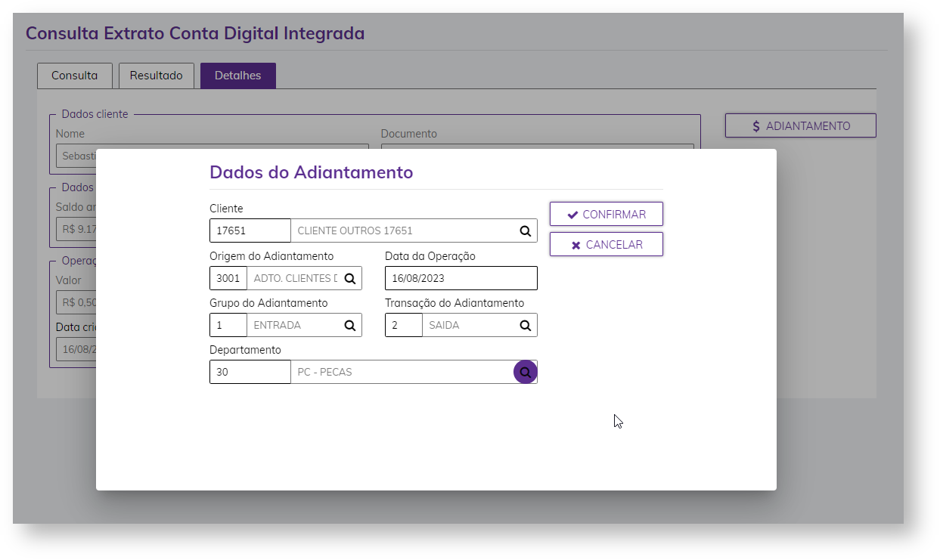Viewport: 940px width, 560px height.
Task: Click the 'Cliente' field label
Action: tap(226, 209)
